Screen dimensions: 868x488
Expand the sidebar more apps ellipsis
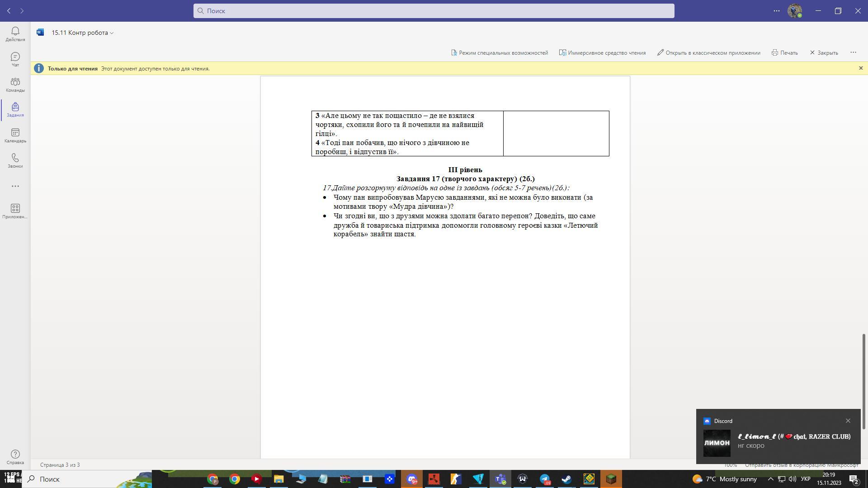pyautogui.click(x=15, y=186)
